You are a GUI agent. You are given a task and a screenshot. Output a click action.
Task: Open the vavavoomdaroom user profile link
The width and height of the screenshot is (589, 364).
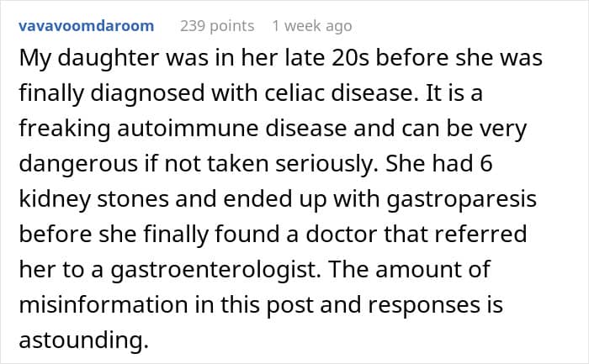pos(86,25)
